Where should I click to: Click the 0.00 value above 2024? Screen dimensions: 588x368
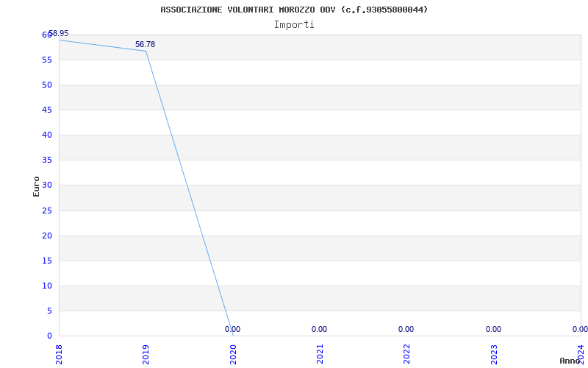coord(580,329)
